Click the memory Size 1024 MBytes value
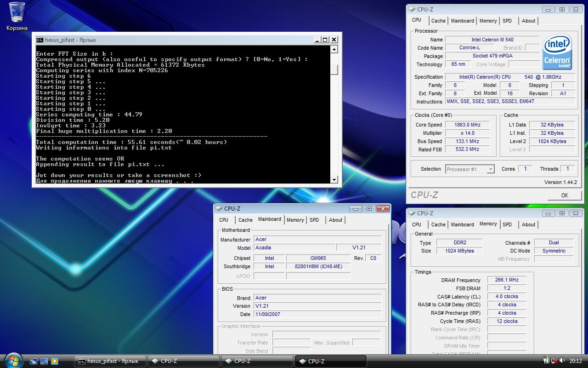The height and width of the screenshot is (368, 588). pos(458,251)
